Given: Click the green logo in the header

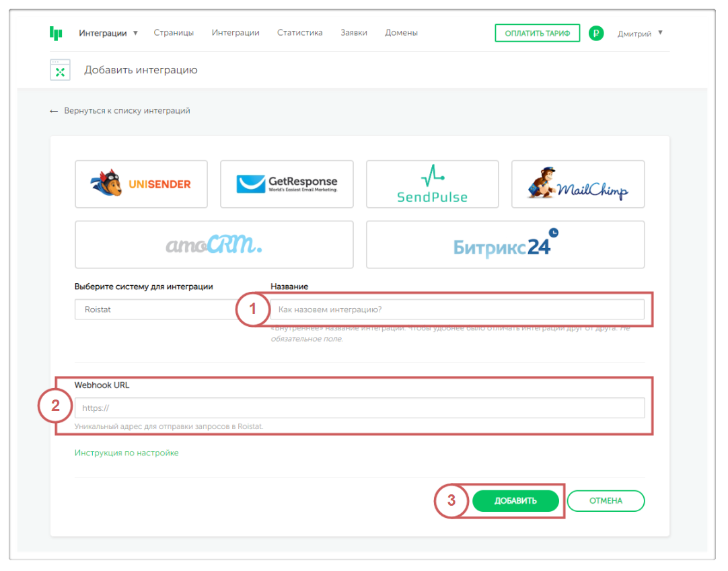Looking at the screenshot, I should point(56,33).
